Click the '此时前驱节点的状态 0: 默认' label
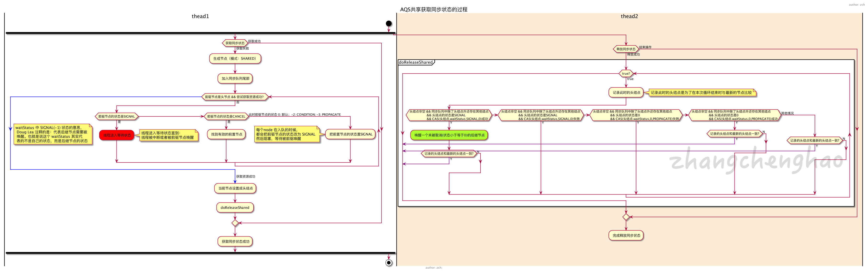The width and height of the screenshot is (868, 272). tap(295, 115)
